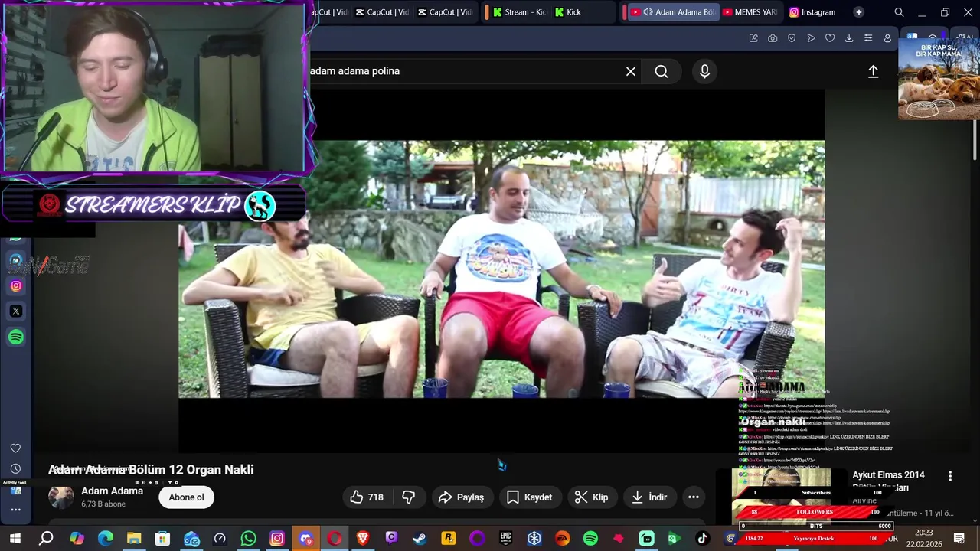The width and height of the screenshot is (980, 551).
Task: Open File Explorer from the taskbar
Action: click(x=134, y=539)
